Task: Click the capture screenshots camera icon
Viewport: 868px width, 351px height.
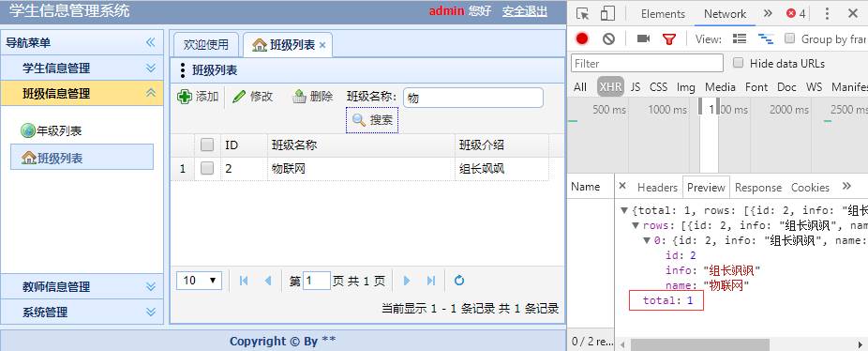Action: coord(643,38)
